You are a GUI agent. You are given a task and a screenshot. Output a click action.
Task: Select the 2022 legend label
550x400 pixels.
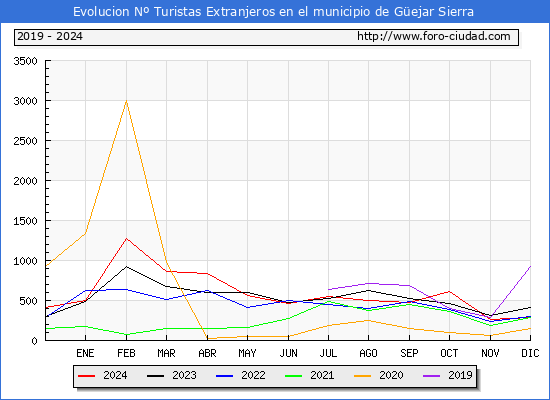tap(253, 375)
